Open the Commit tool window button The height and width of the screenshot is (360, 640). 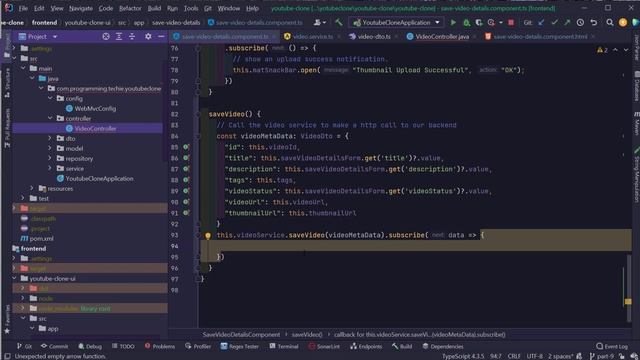click(x=54, y=347)
